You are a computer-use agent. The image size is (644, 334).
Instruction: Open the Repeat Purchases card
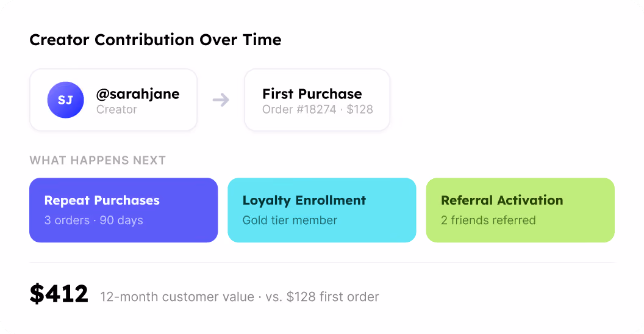click(x=124, y=210)
